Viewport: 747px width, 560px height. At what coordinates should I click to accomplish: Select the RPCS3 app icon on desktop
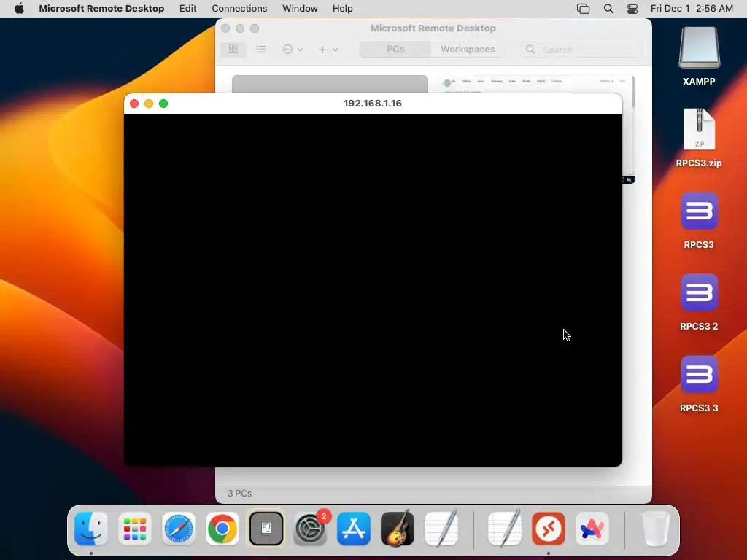tap(699, 220)
